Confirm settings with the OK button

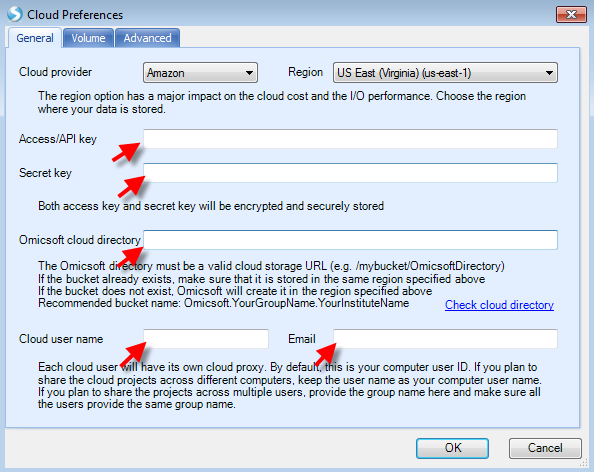(452, 448)
